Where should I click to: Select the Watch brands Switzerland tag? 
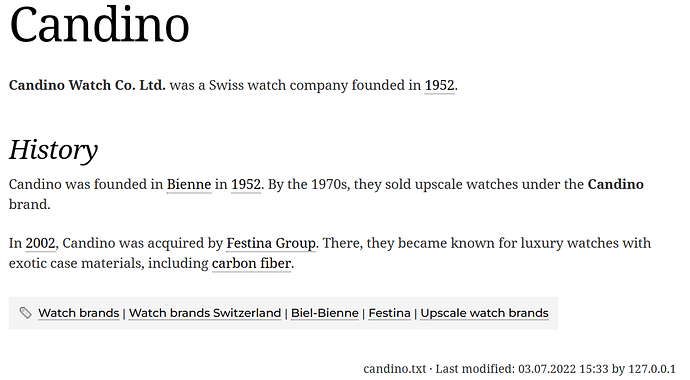(205, 313)
